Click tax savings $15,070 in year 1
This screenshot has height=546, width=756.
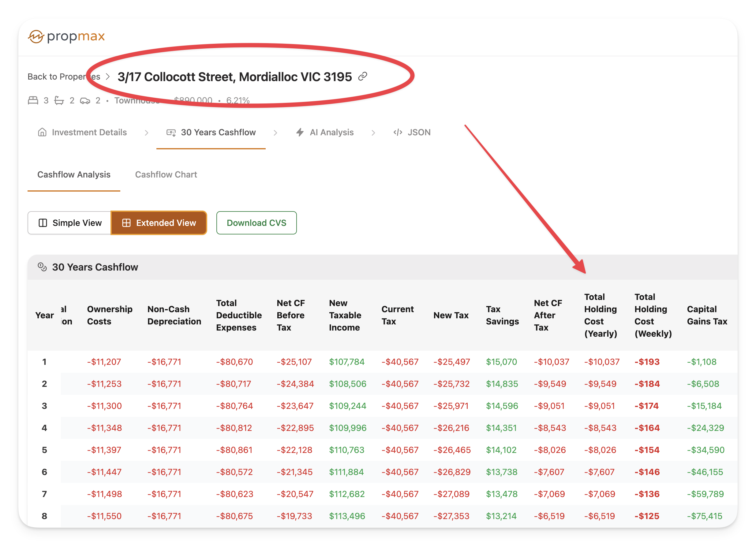click(501, 362)
